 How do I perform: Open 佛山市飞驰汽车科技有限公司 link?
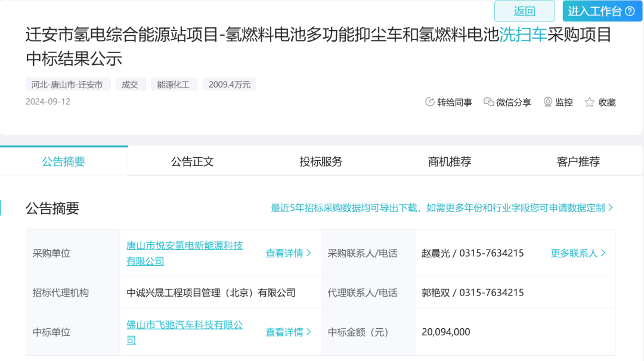184,332
